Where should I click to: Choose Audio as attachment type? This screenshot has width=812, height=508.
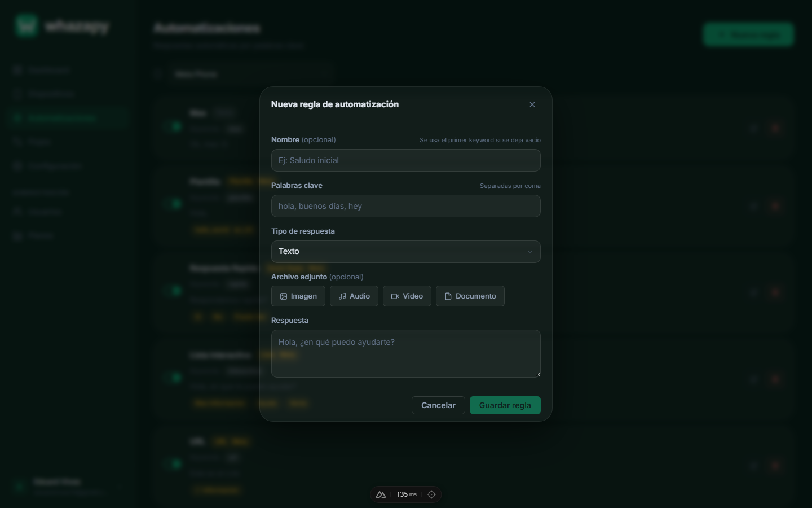click(x=354, y=296)
